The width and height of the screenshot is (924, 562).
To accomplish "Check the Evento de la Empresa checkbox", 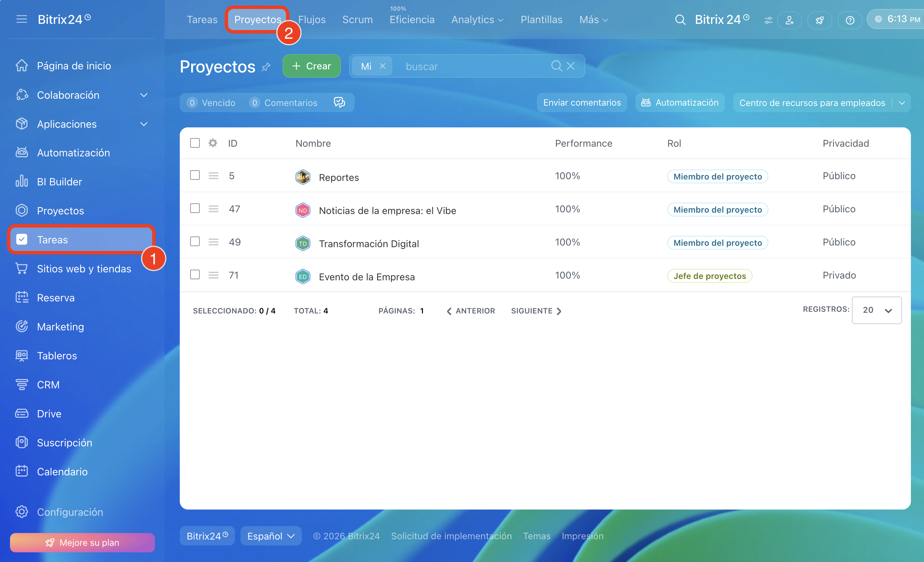I will 195,275.
